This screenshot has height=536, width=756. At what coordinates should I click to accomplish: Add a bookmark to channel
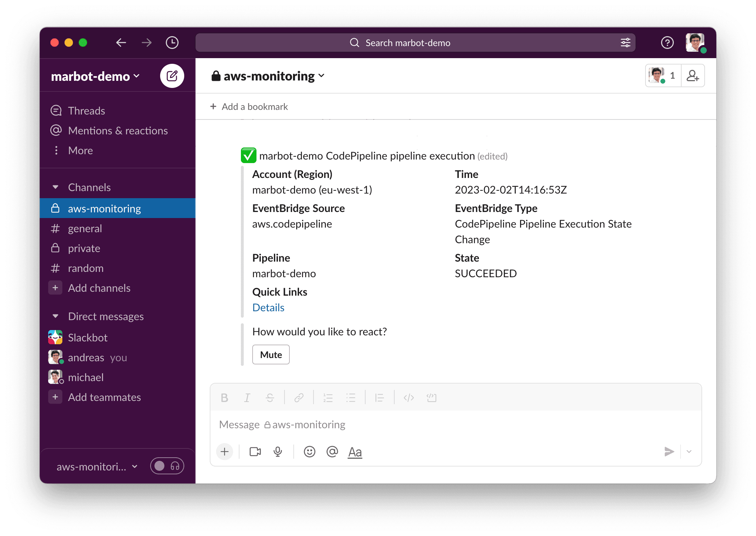click(x=249, y=107)
